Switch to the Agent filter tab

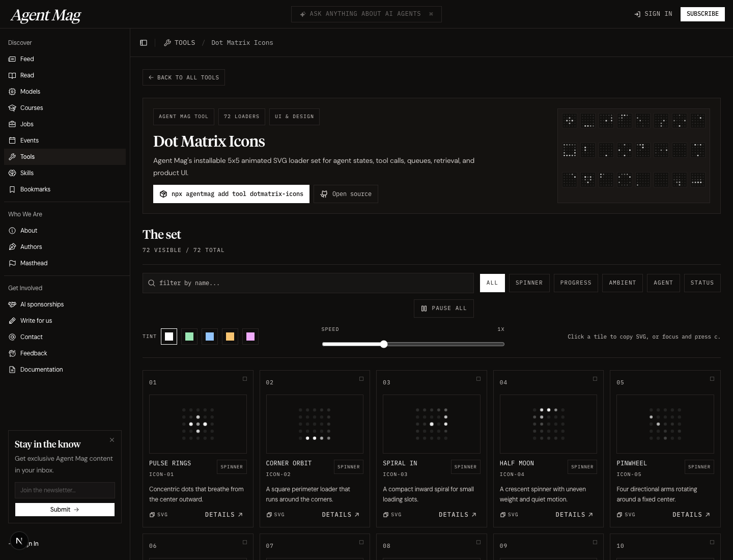(x=663, y=283)
